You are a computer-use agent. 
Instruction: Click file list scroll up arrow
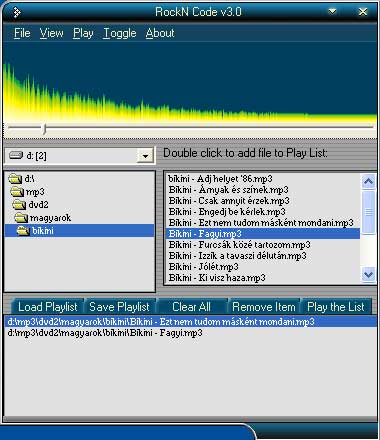tap(368, 182)
